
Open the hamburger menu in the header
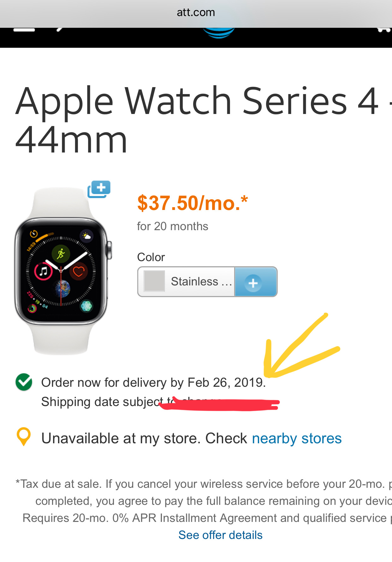coord(24,30)
